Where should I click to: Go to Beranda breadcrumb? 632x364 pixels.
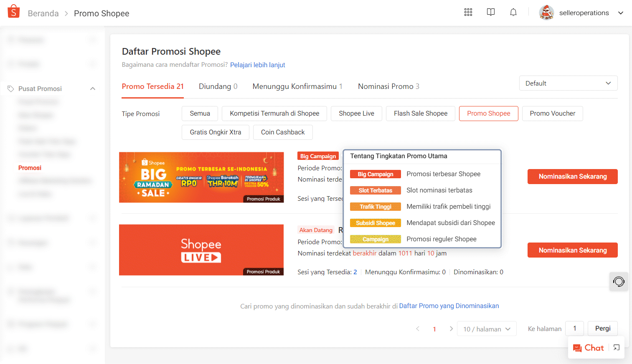click(x=43, y=13)
